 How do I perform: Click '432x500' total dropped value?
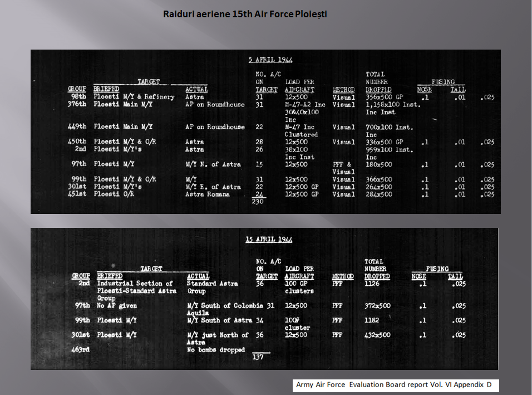tap(377, 335)
